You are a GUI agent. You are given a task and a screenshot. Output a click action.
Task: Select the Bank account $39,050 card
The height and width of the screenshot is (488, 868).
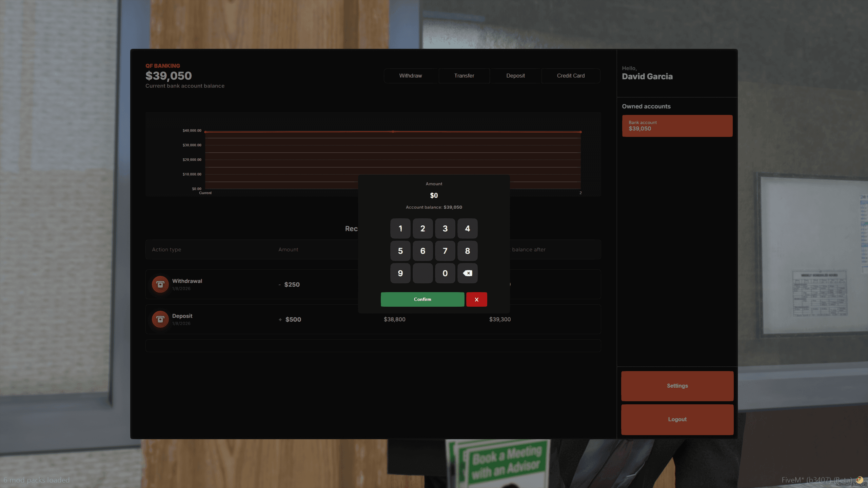[677, 126]
